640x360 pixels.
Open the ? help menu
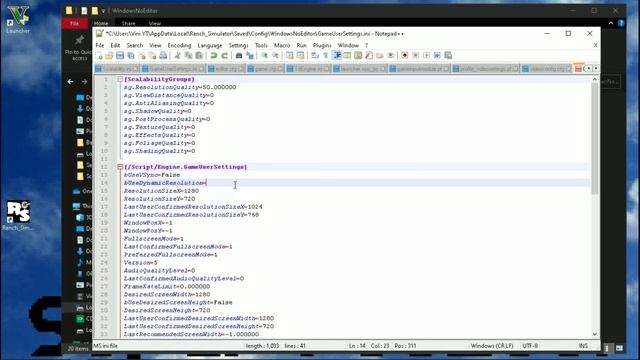tap(367, 45)
